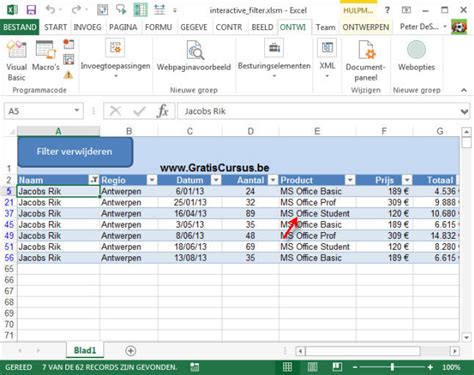Insert function with fx button
The image size is (474, 375).
coord(163,111)
